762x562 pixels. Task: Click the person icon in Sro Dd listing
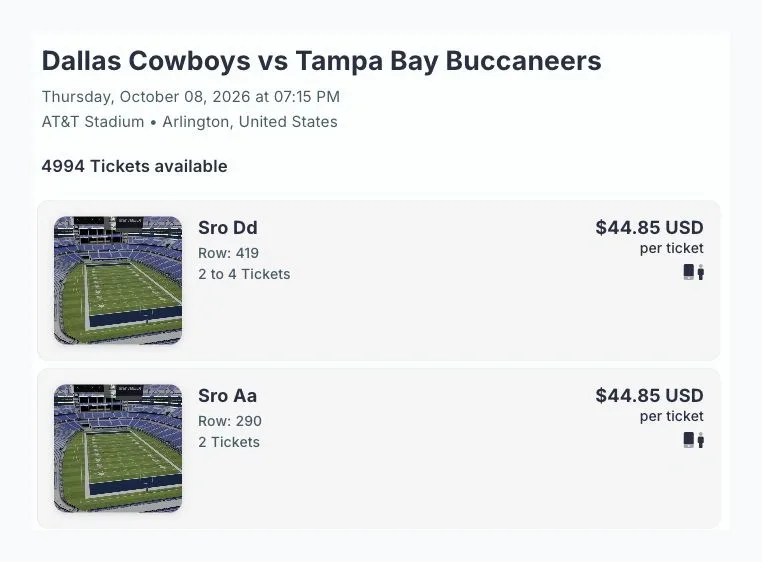coord(700,272)
